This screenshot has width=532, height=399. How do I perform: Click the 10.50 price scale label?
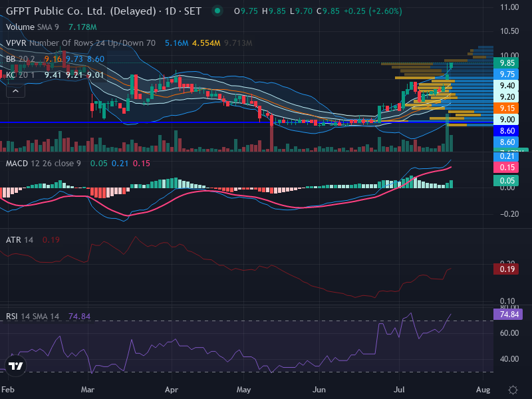tap(509, 31)
